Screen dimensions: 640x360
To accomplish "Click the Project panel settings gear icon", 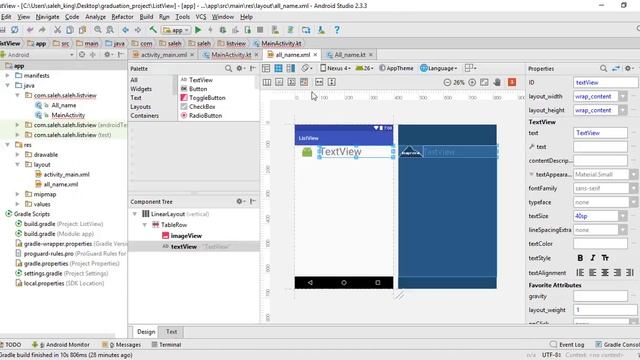I will tap(107, 54).
